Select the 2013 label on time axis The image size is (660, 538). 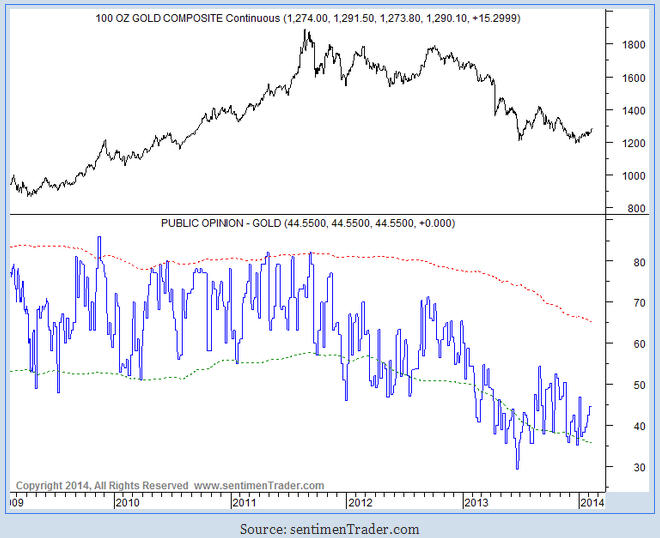pyautogui.click(x=478, y=502)
